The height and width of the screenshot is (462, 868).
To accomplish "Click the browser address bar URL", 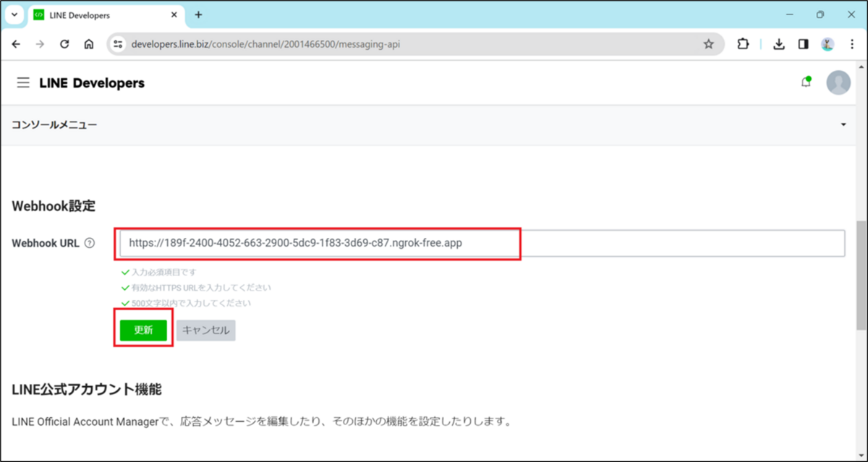I will 266,44.
